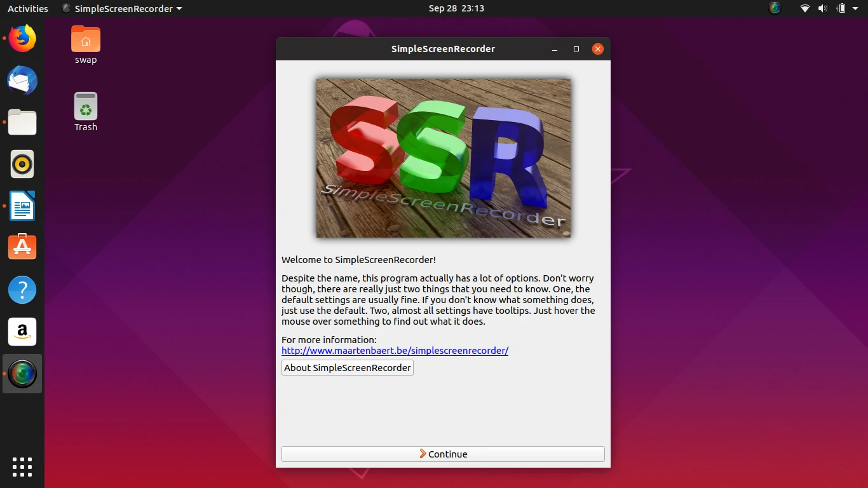Click the SimpleScreenRecorder tray icon in top bar
Viewport: 868px width, 488px height.
774,8
